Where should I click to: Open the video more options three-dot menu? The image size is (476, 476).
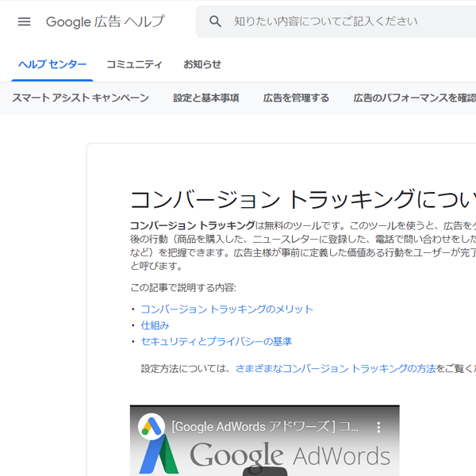[378, 427]
